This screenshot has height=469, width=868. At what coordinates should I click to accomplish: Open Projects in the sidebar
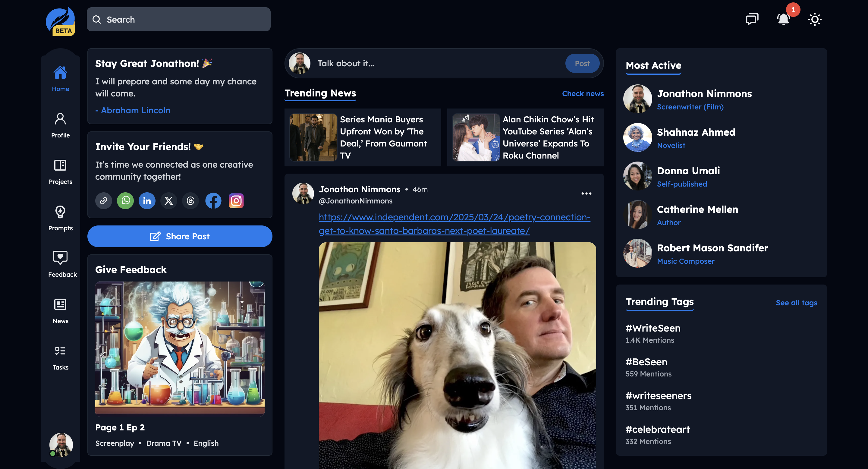point(60,172)
